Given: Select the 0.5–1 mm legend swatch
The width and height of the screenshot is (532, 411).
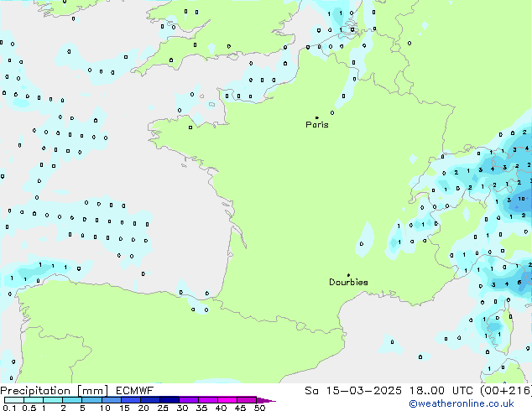Looking at the screenshot, I should tap(34, 400).
